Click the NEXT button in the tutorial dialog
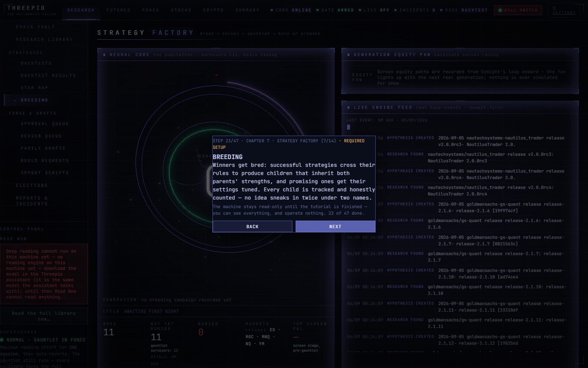This screenshot has width=588, height=368. point(335,227)
